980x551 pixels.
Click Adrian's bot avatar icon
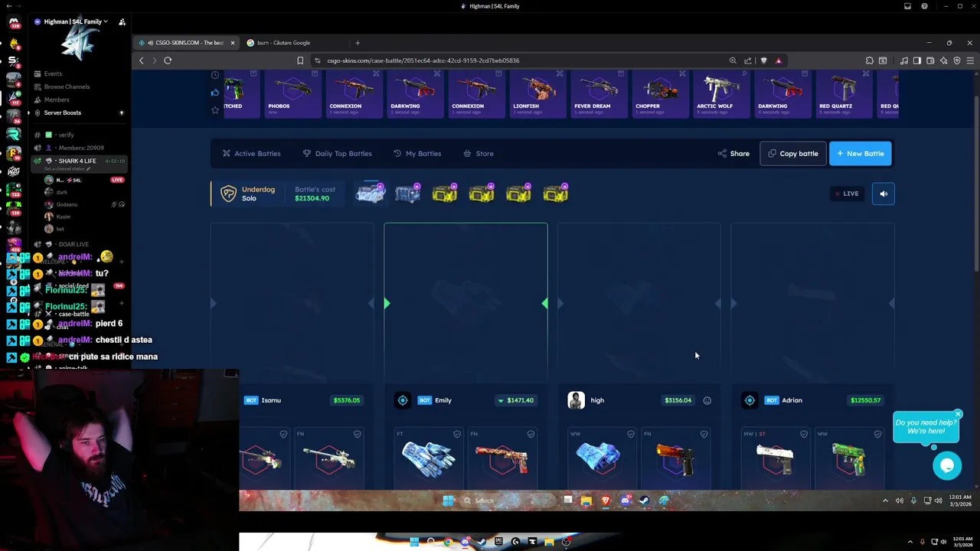coord(750,400)
